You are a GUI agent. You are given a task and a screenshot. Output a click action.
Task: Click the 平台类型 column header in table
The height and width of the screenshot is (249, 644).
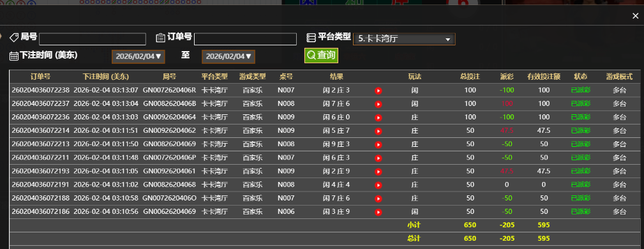[214, 77]
